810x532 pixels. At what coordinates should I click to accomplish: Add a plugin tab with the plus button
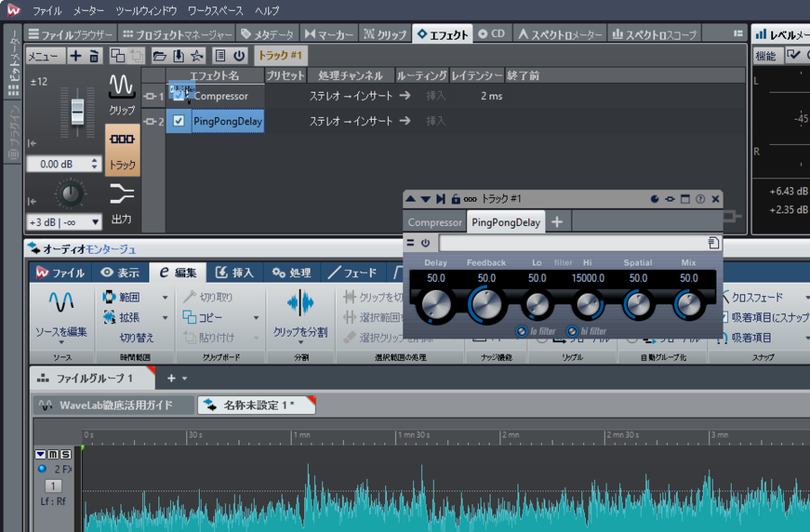[x=557, y=222]
